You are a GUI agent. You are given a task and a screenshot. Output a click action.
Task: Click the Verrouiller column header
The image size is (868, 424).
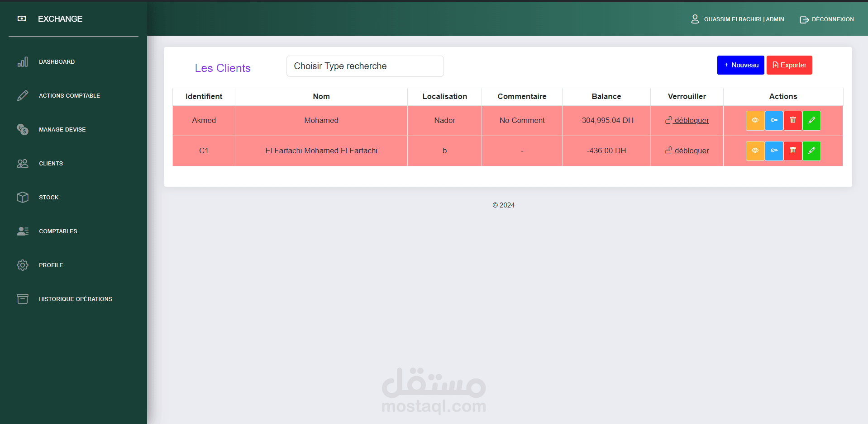[x=687, y=96]
